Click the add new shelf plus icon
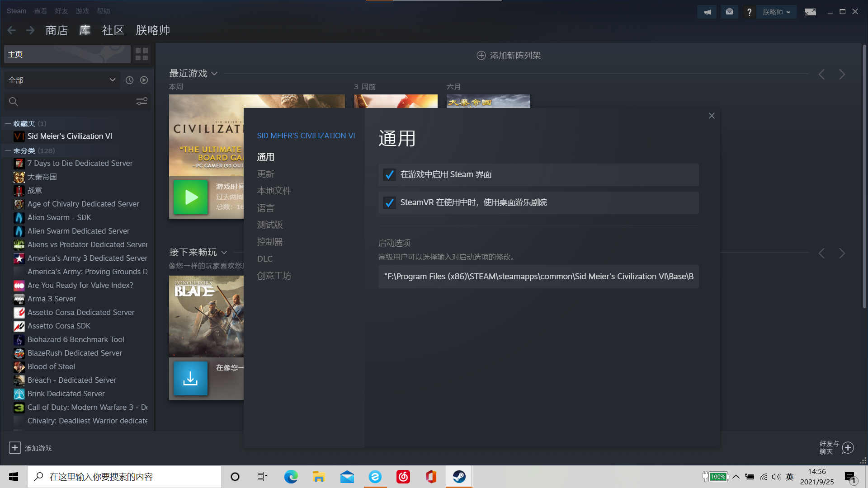The width and height of the screenshot is (868, 488). point(481,56)
